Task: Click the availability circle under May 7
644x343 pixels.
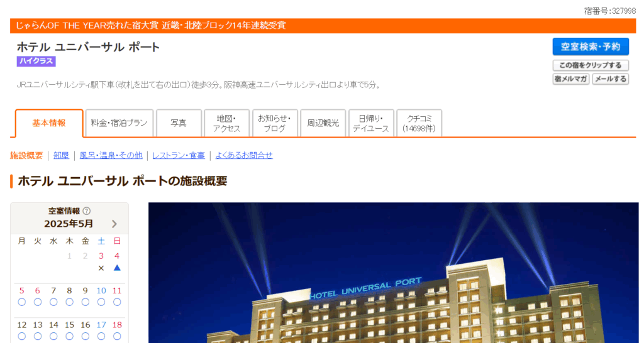Action: [x=53, y=302]
